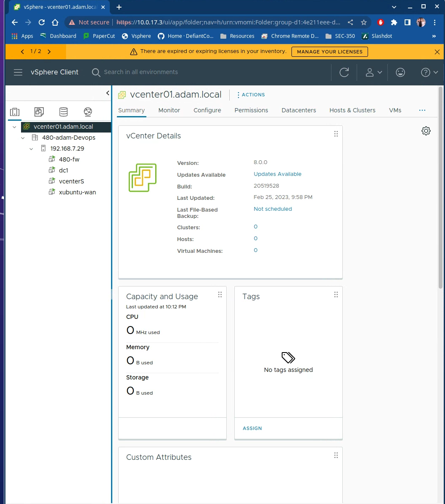Bookmark this page with the star icon
This screenshot has height=504, width=445.
click(x=364, y=22)
